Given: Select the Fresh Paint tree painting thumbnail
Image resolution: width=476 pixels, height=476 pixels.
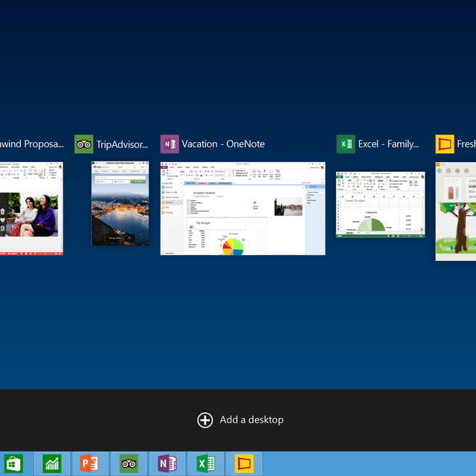Looking at the screenshot, I should (x=456, y=211).
